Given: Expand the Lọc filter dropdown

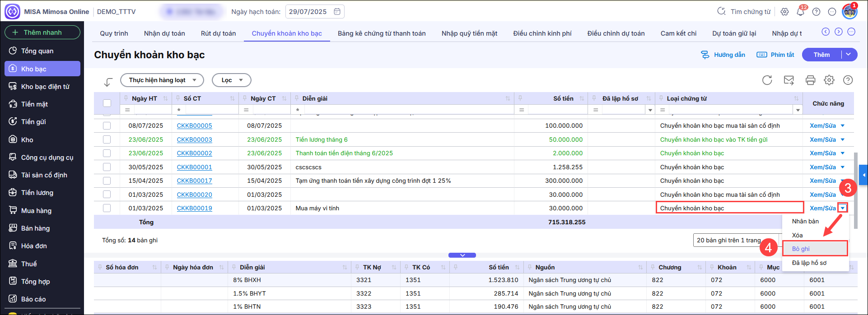Looking at the screenshot, I should point(231,80).
